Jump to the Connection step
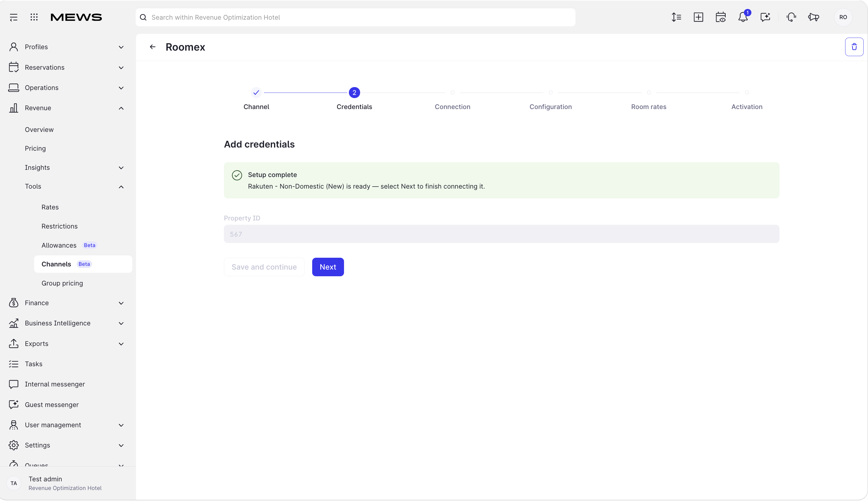 [452, 100]
